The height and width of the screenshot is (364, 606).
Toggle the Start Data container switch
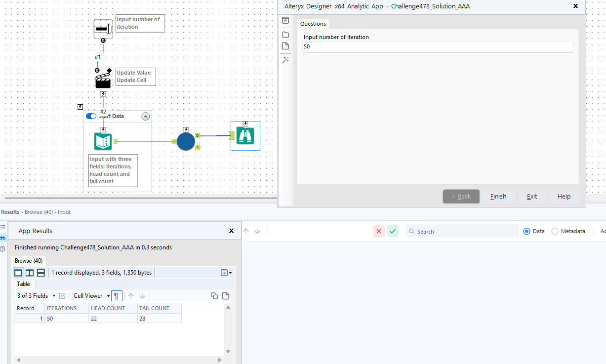click(x=91, y=116)
